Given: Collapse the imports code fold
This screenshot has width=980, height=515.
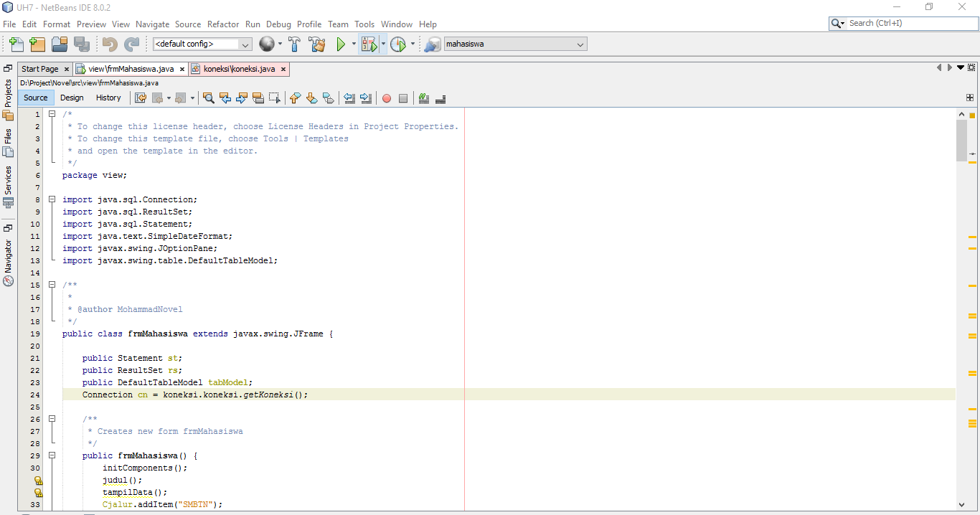Looking at the screenshot, I should click(x=52, y=199).
